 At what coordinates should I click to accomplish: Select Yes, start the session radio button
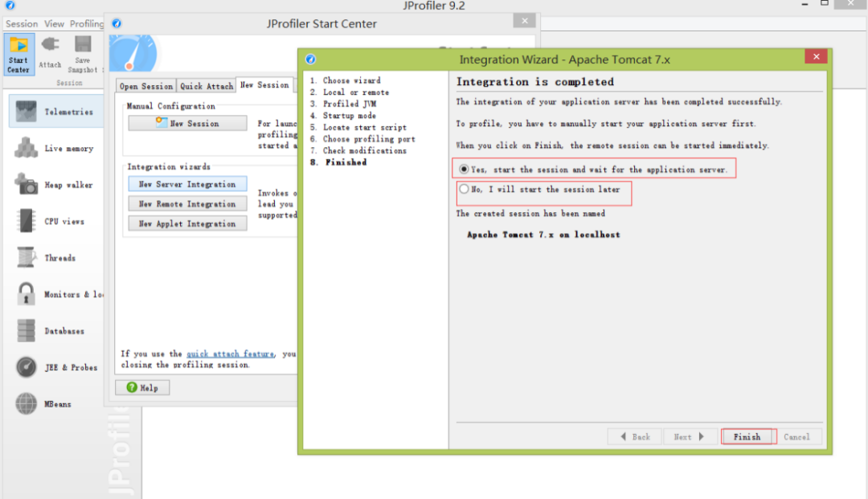[464, 170]
